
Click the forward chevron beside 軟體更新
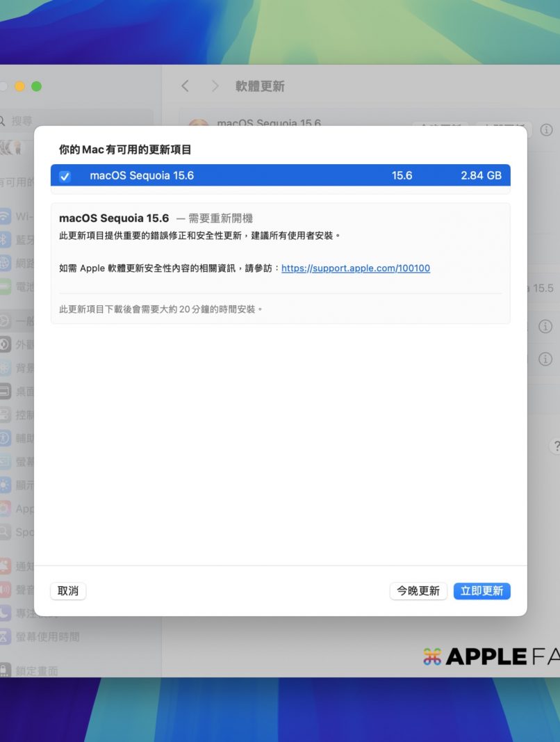pos(215,86)
